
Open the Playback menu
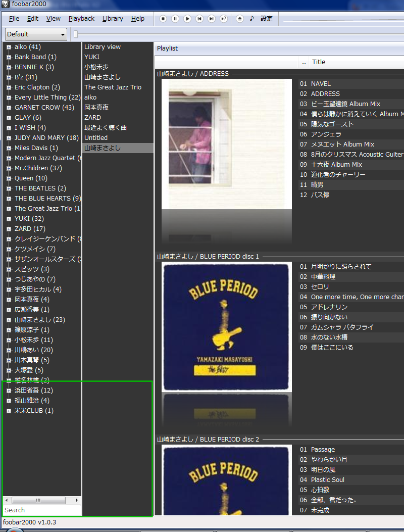[81, 19]
